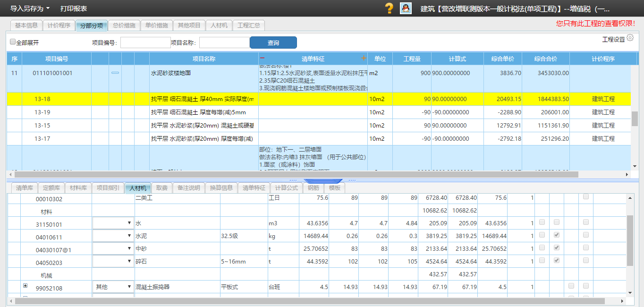Click the 工程设置 link text
The width and height of the screenshot is (644, 307).
click(x=613, y=39)
